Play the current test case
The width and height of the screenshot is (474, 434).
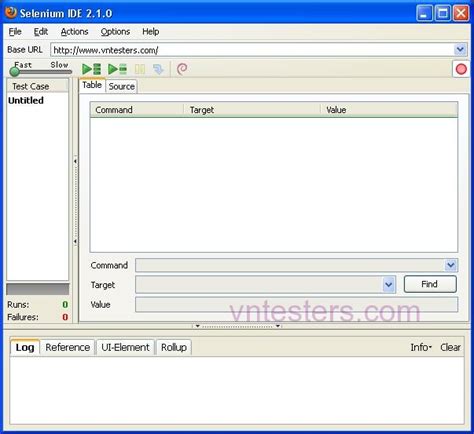click(117, 69)
